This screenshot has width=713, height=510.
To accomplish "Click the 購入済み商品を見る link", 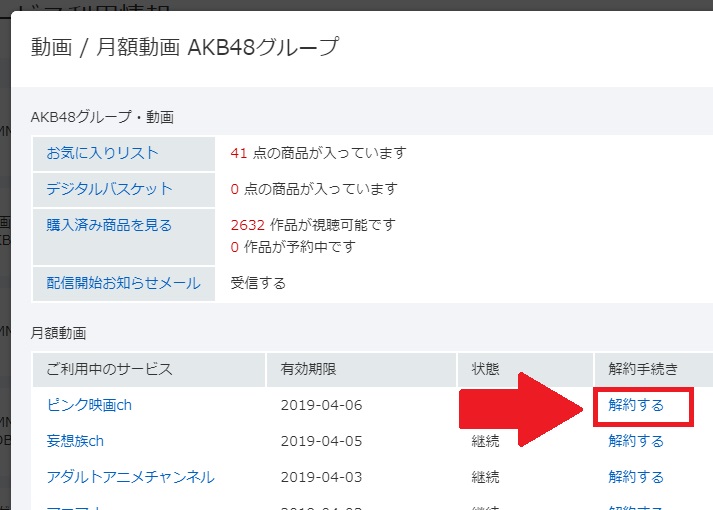I will tap(109, 224).
